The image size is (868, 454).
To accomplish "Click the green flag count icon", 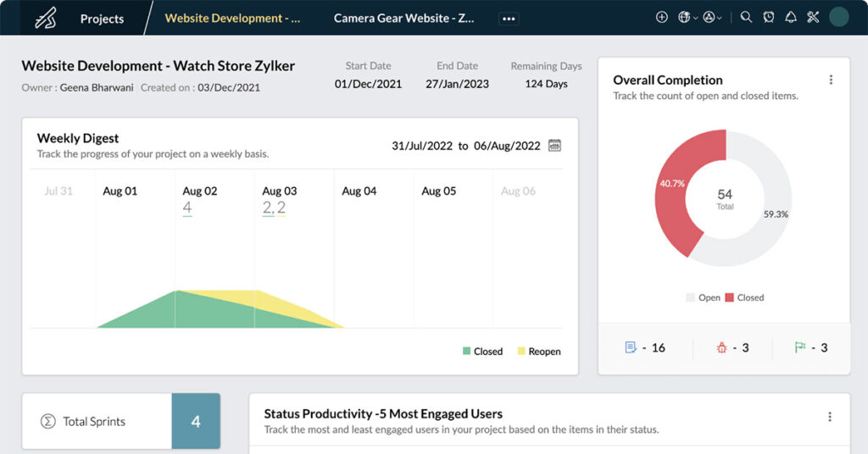I will pyautogui.click(x=799, y=347).
